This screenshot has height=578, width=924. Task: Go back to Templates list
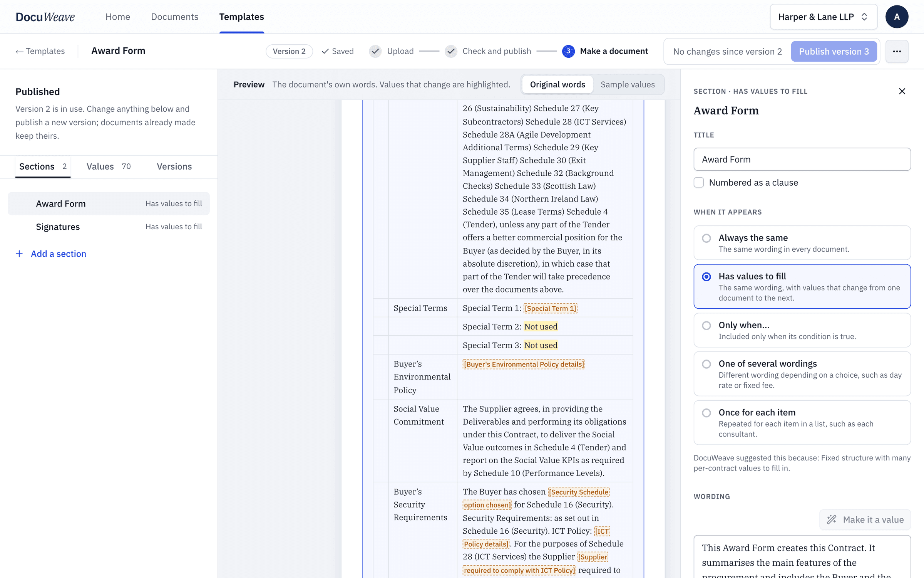pos(40,51)
